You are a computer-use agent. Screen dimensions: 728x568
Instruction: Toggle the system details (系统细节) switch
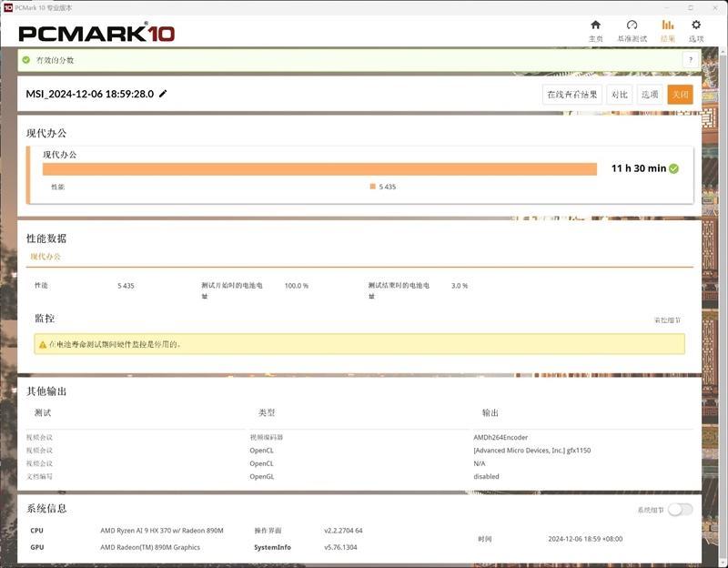(680, 510)
